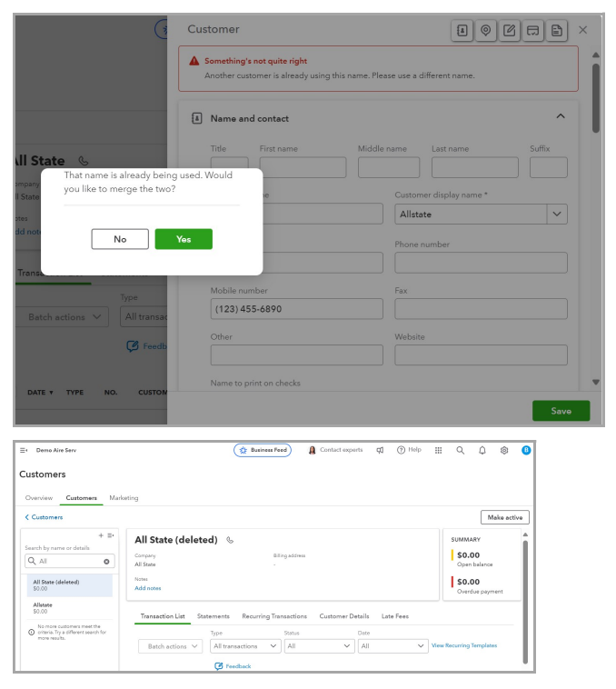This screenshot has width=616, height=689.
Task: Open the Customer display name dropdown arrow
Action: (557, 214)
